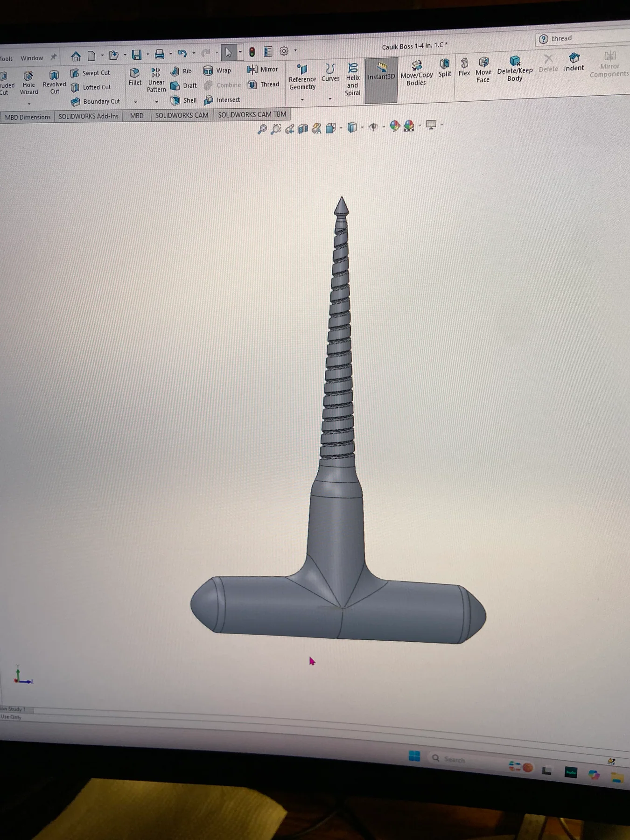Open Edit Appearance color ball

click(x=395, y=126)
